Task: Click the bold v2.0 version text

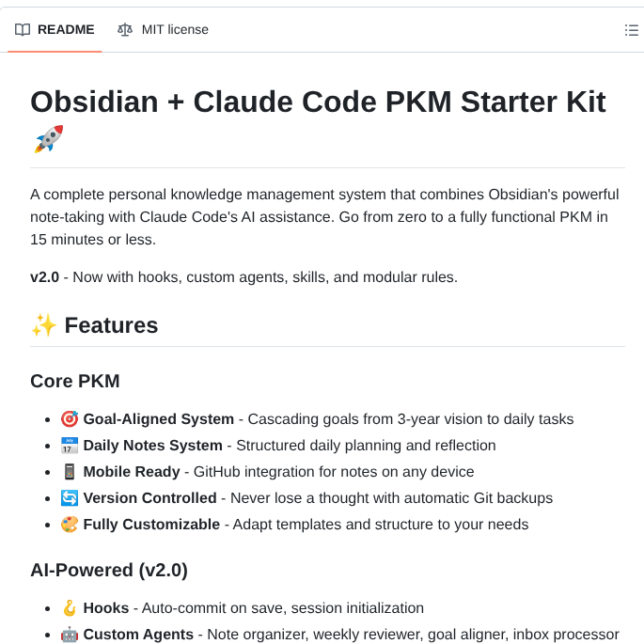Action: click(x=44, y=276)
